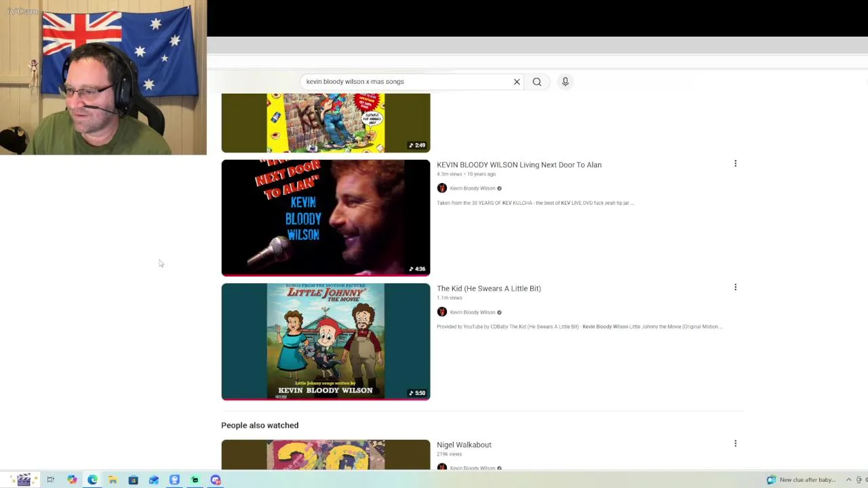Open the news widget 'New clue after baby...'
This screenshot has width=868, height=488.
[801, 480]
